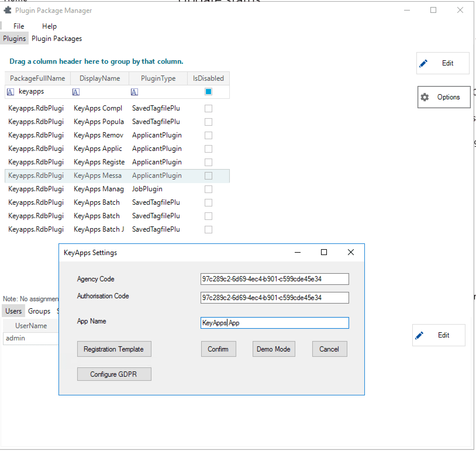
Task: Click the Options button
Action: pyautogui.click(x=444, y=97)
